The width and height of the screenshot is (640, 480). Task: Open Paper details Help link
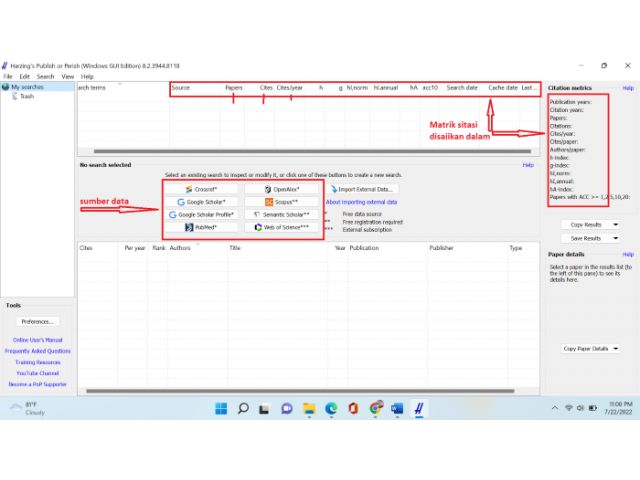(628, 255)
